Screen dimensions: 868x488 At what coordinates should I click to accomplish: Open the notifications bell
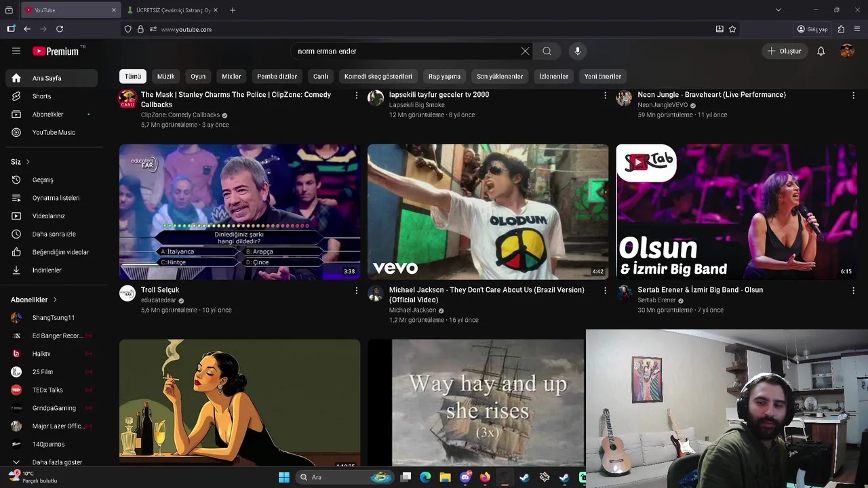click(821, 51)
